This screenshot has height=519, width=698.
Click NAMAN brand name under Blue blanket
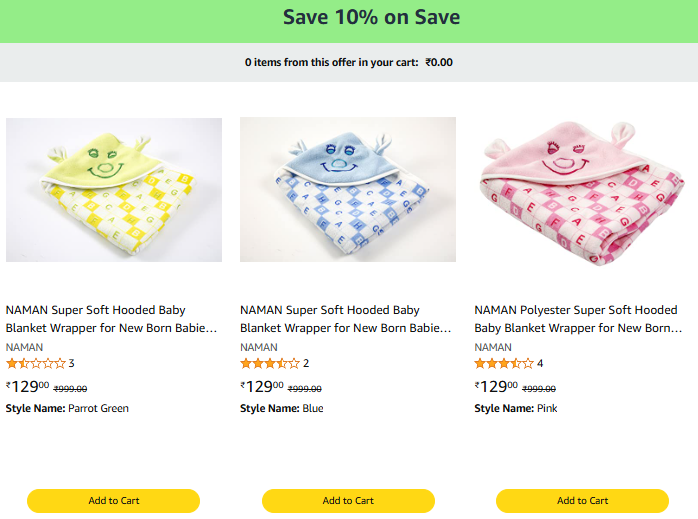pyautogui.click(x=259, y=347)
